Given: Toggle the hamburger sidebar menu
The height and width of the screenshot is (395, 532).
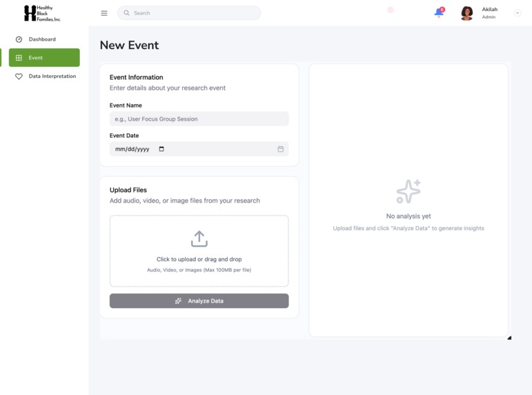Looking at the screenshot, I should 104,13.
